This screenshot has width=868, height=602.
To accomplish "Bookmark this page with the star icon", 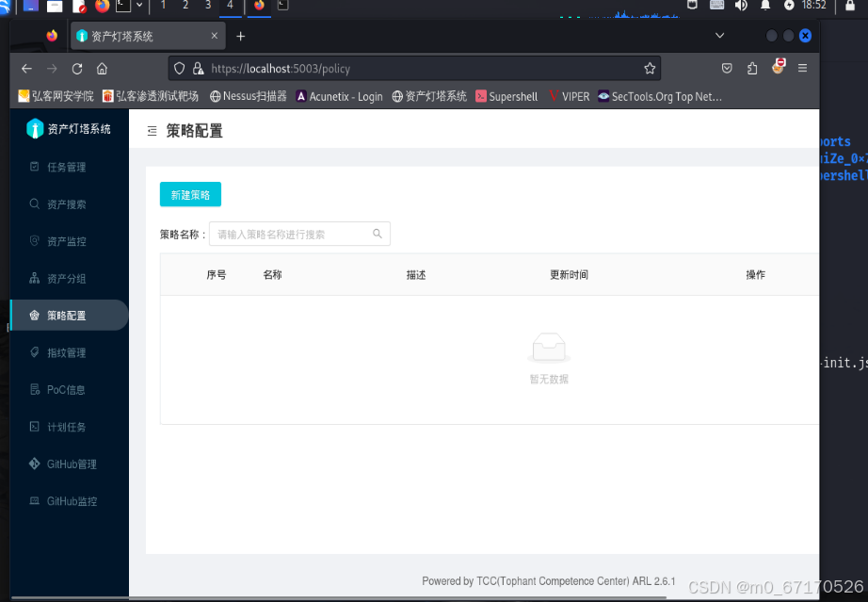I will 650,69.
